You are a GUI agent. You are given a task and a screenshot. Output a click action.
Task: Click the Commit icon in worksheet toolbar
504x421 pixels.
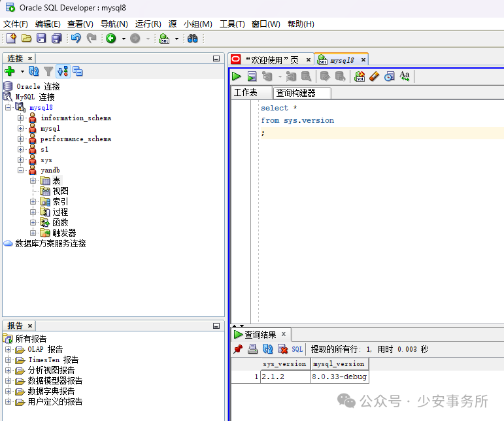[325, 76]
